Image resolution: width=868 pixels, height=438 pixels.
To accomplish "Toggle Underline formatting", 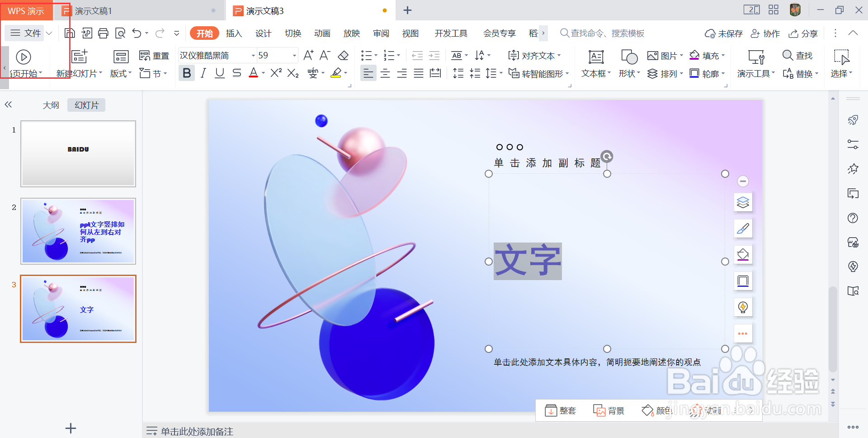I will (220, 73).
